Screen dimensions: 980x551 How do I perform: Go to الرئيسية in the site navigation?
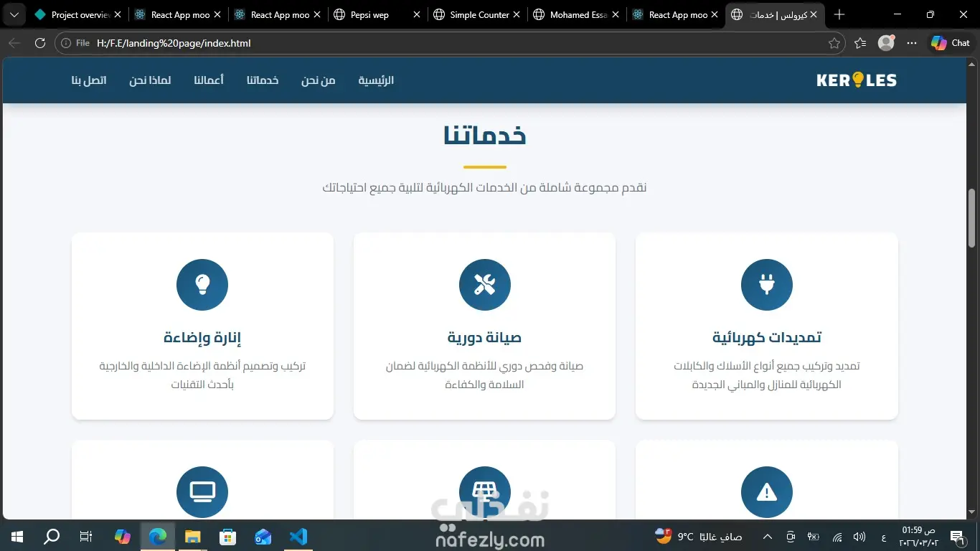(376, 80)
